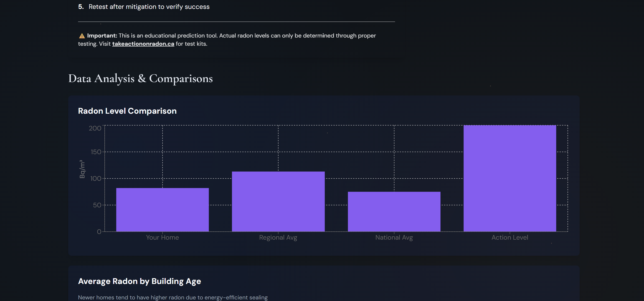Click the 'Regional Avg' axis label
The width and height of the screenshot is (644, 301).
coord(278,237)
